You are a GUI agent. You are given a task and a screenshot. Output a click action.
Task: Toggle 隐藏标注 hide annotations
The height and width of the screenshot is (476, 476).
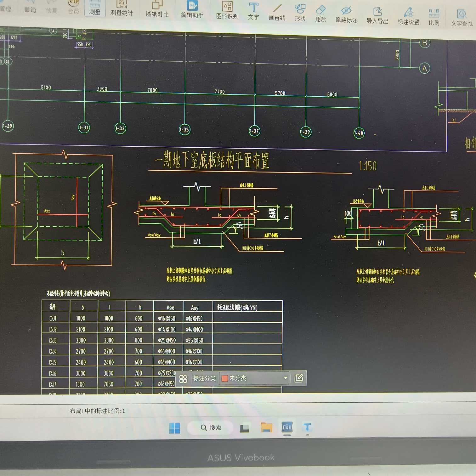pos(346,15)
